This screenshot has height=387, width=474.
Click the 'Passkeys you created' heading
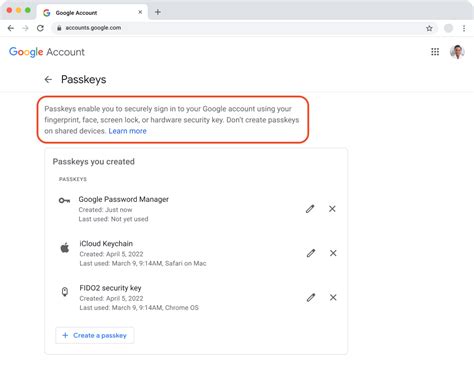(94, 162)
